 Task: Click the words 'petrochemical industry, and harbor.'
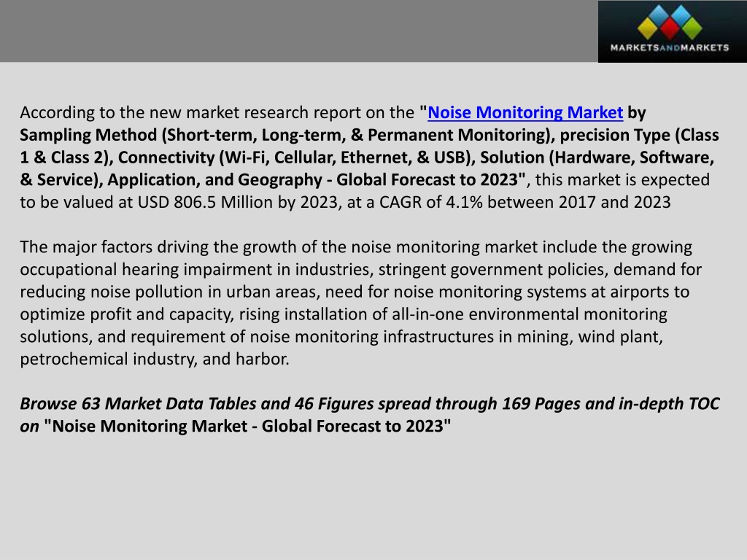(155, 359)
